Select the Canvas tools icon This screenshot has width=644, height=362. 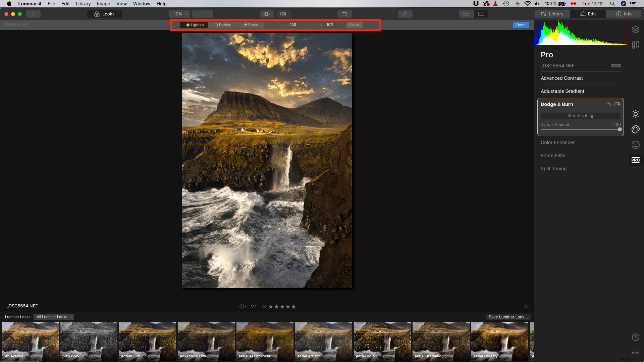(636, 44)
